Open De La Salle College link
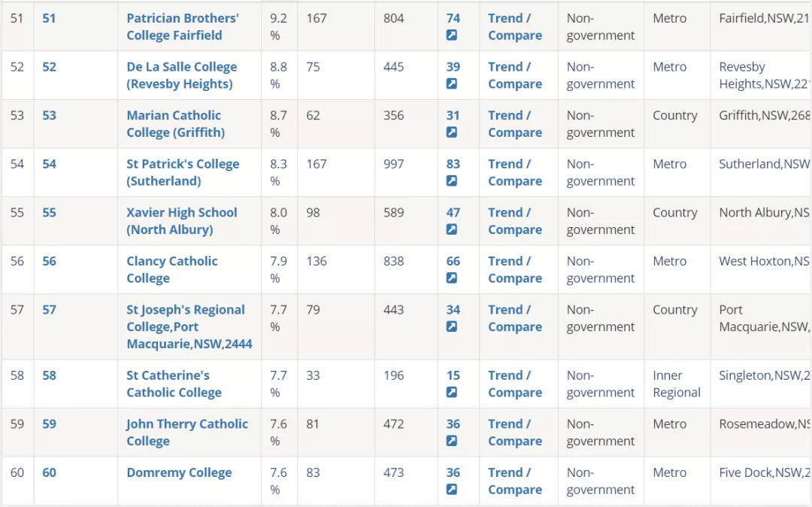 (x=181, y=76)
